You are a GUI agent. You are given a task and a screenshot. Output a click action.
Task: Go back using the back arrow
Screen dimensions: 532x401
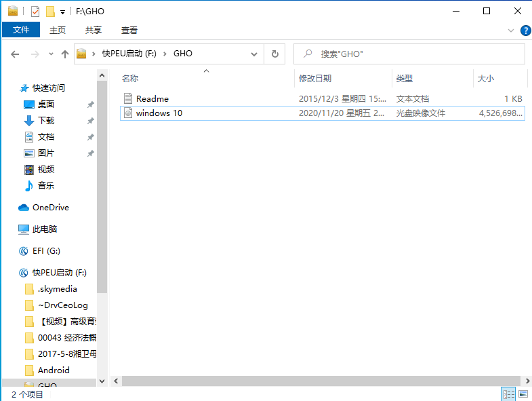coord(16,54)
